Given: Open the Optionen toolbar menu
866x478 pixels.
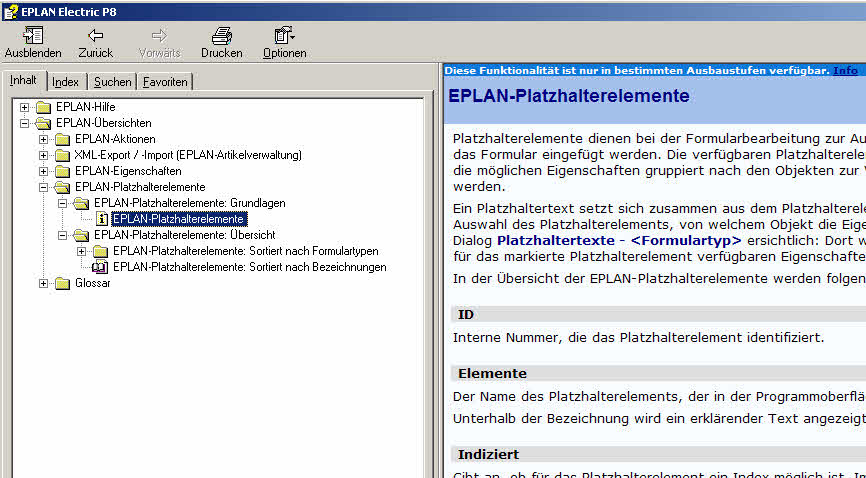Looking at the screenshot, I should (x=284, y=43).
